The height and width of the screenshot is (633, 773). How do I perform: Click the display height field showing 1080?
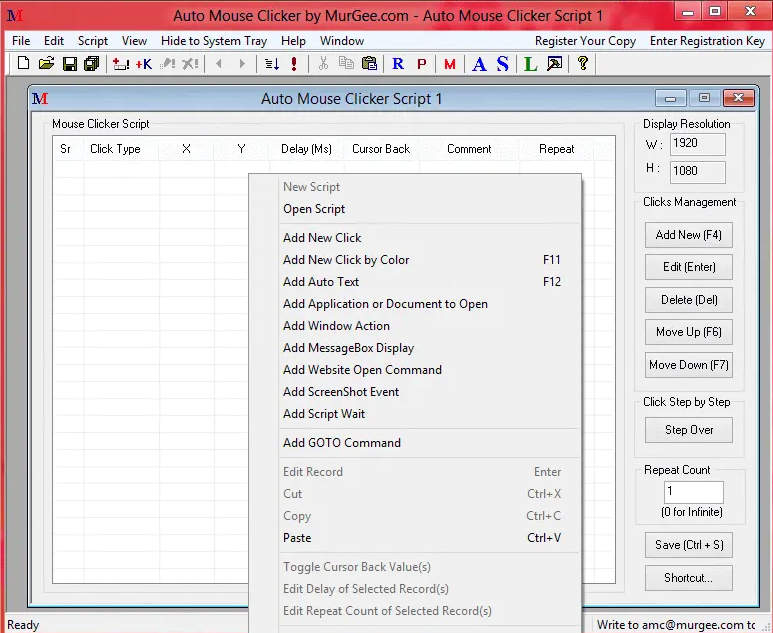click(x=698, y=172)
